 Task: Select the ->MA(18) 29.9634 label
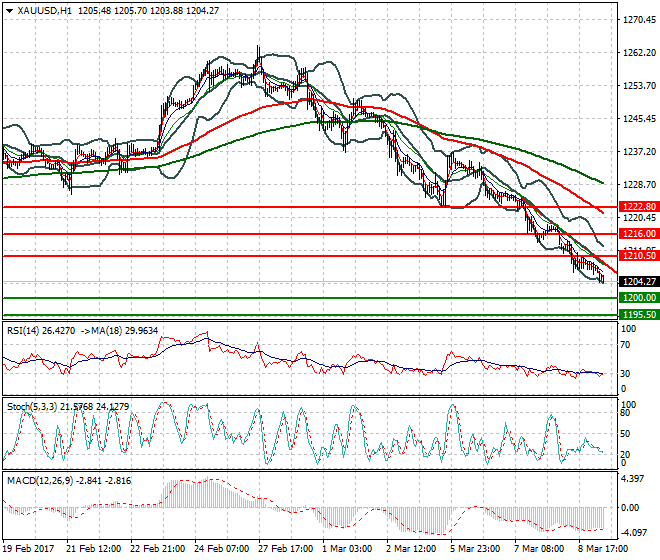click(119, 331)
